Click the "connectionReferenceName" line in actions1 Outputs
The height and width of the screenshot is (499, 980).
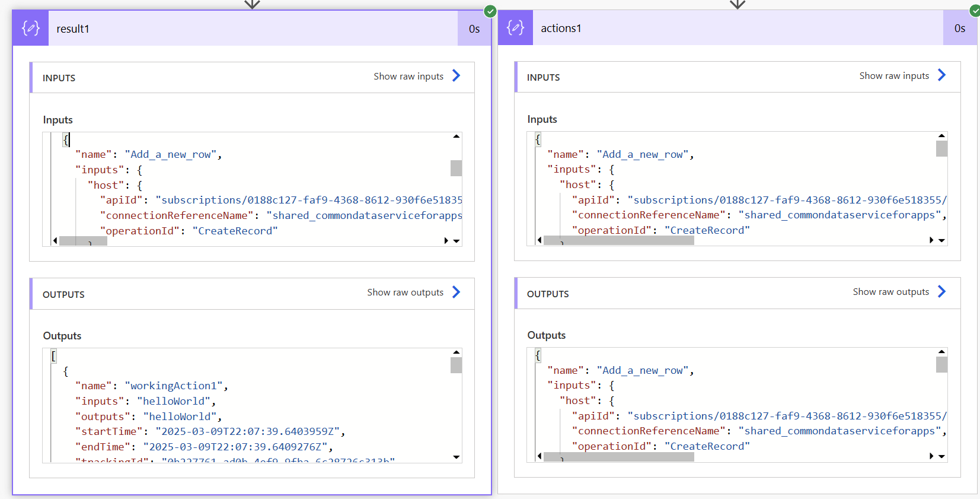click(759, 431)
